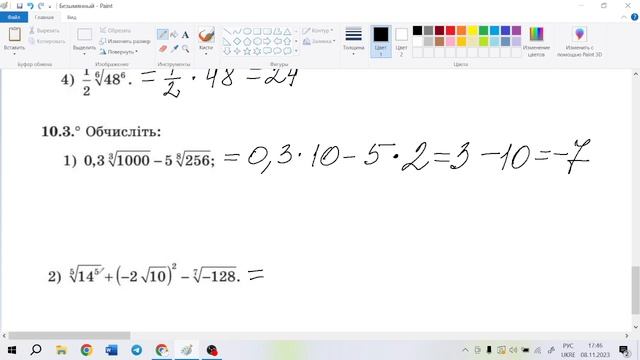Choose the pink color swatch
Screen dimensions: 640x360
tap(450, 41)
